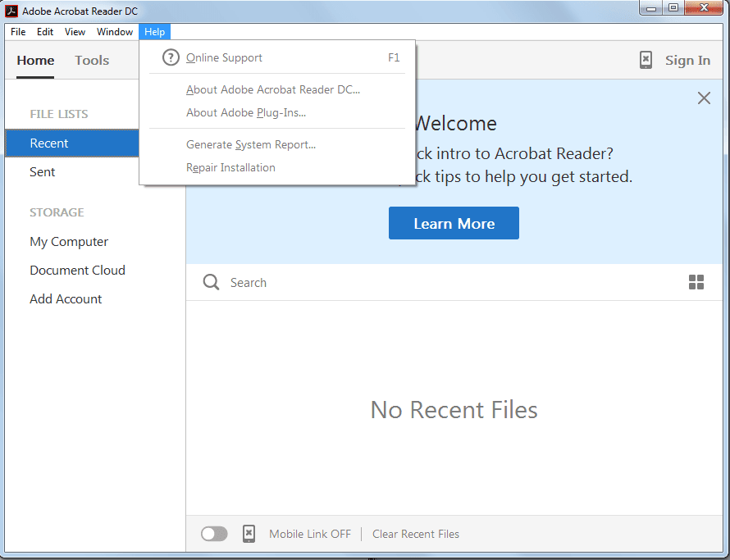Click the mobile device icon beside Sign In

[646, 60]
